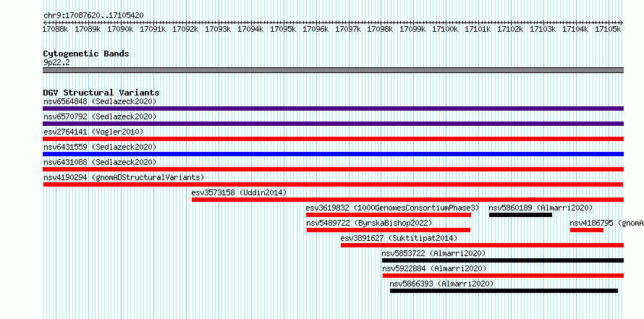Open the esv3891627 (Suktitipat2014) label
The image size is (644, 319).
click(399, 238)
